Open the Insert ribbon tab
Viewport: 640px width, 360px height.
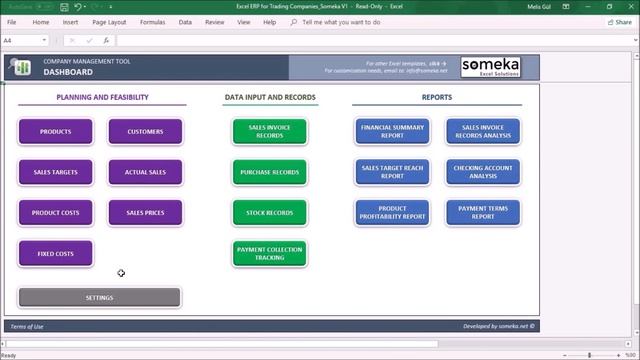(70, 22)
